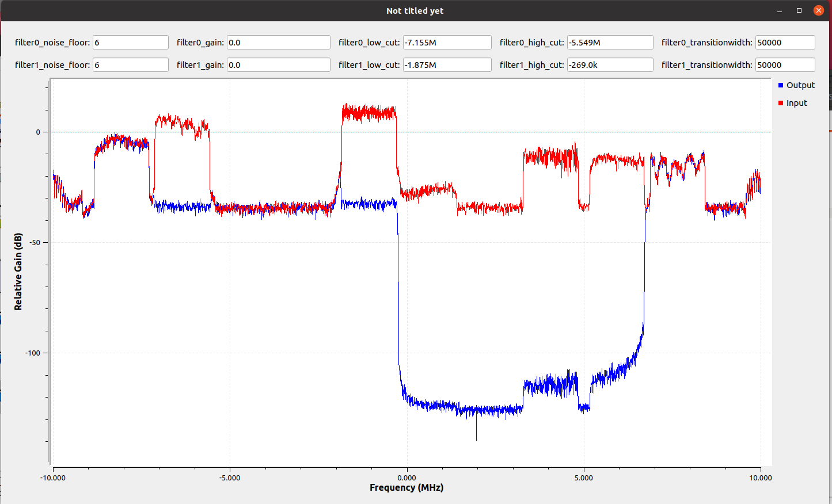
Task: Focus the filter1_gain value box
Action: point(279,65)
